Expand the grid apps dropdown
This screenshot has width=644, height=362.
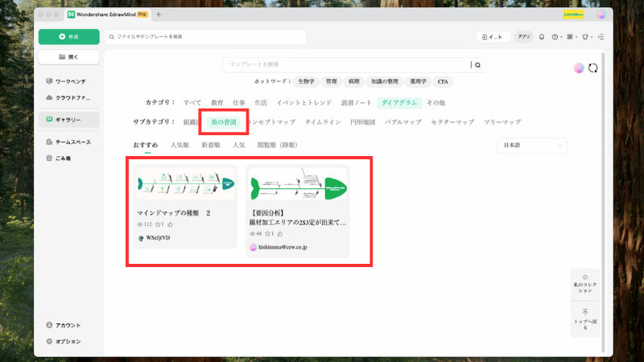pyautogui.click(x=571, y=37)
